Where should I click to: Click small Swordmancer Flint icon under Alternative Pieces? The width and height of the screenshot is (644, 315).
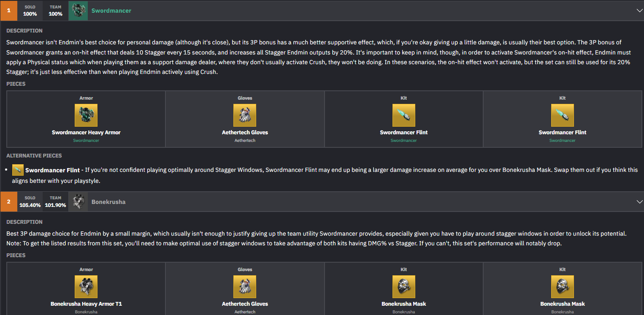click(x=18, y=170)
